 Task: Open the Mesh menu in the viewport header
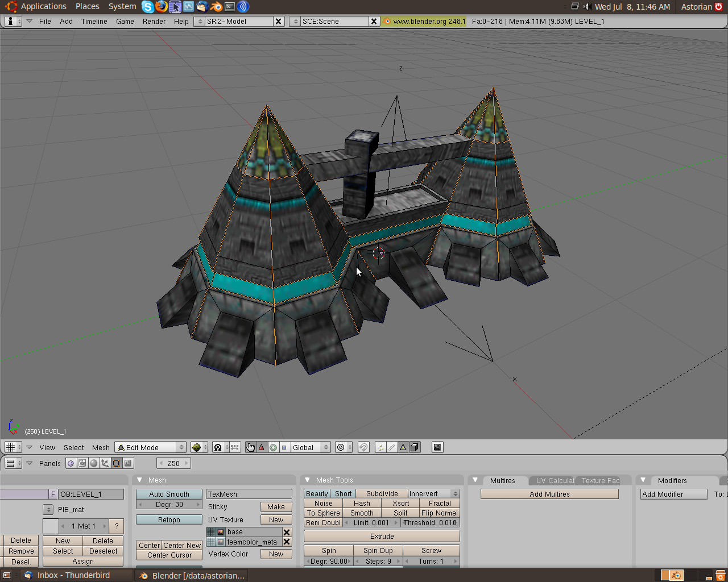tap(101, 447)
